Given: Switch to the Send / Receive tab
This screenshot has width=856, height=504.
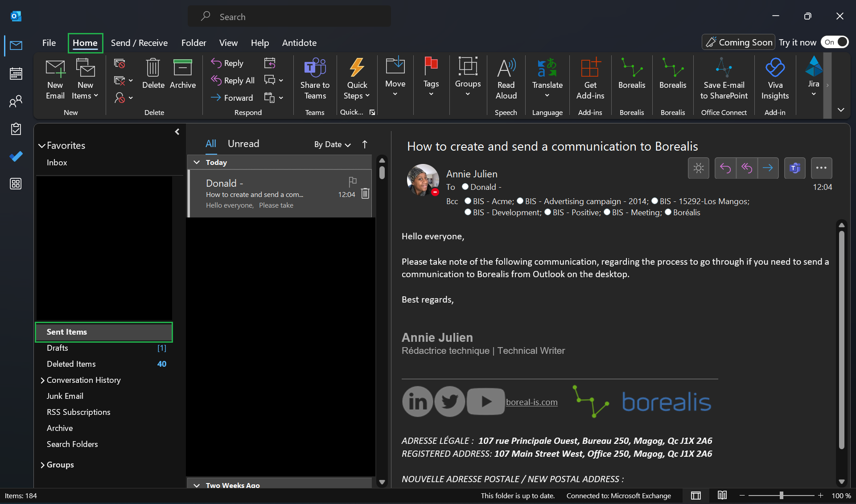Looking at the screenshot, I should (x=139, y=43).
